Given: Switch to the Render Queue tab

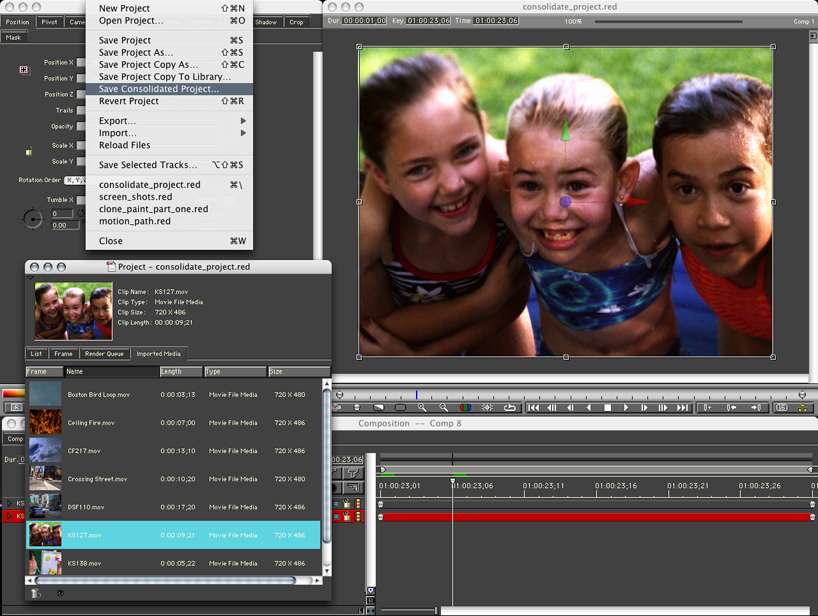Looking at the screenshot, I should click(x=105, y=353).
